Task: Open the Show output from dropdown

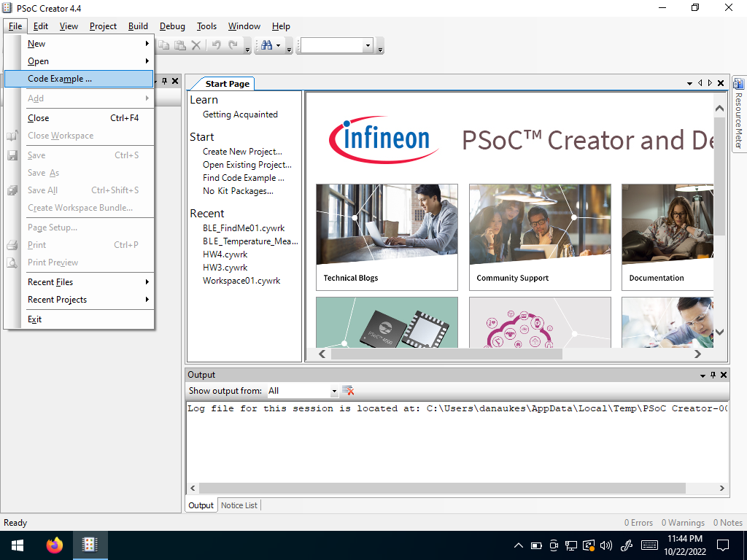Action: [334, 391]
